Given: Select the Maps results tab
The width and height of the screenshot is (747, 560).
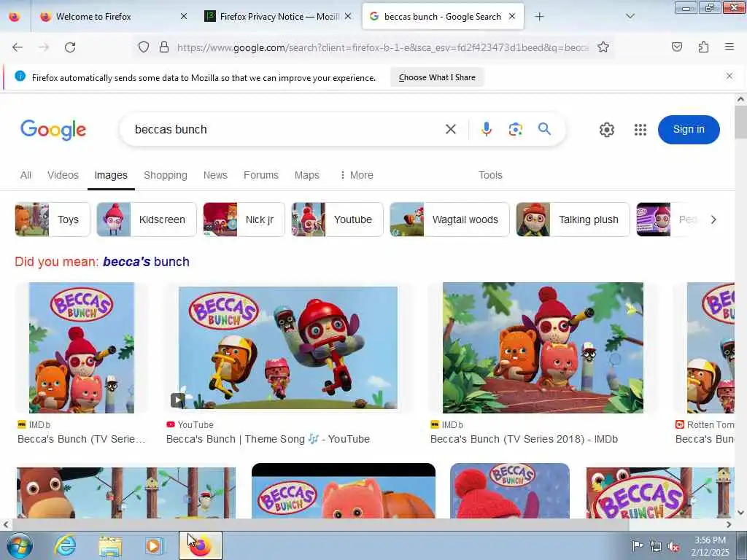Looking at the screenshot, I should 307,175.
